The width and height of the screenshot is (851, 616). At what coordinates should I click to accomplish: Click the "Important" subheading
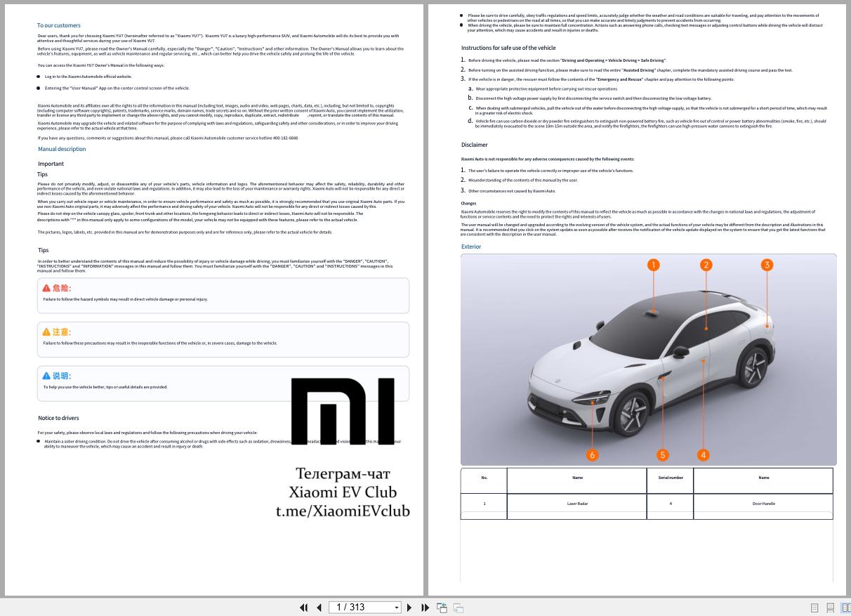[51, 164]
